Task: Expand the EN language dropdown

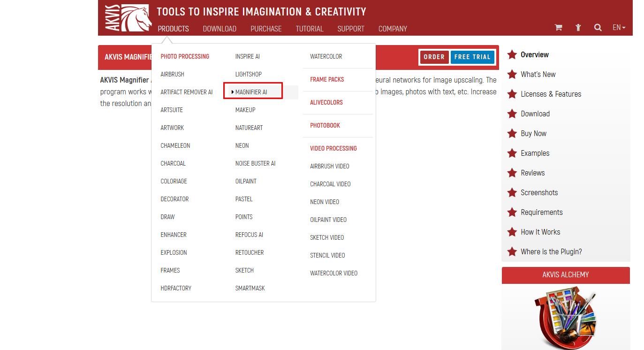Action: [x=619, y=28]
